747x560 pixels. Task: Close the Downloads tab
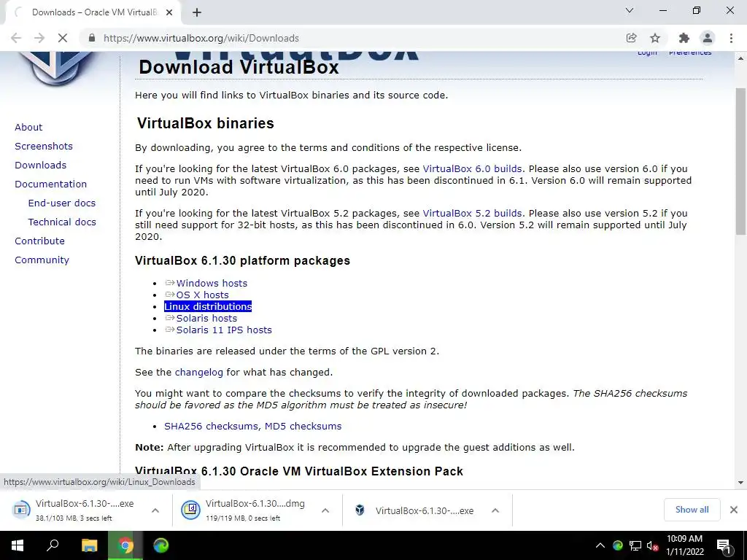[169, 12]
